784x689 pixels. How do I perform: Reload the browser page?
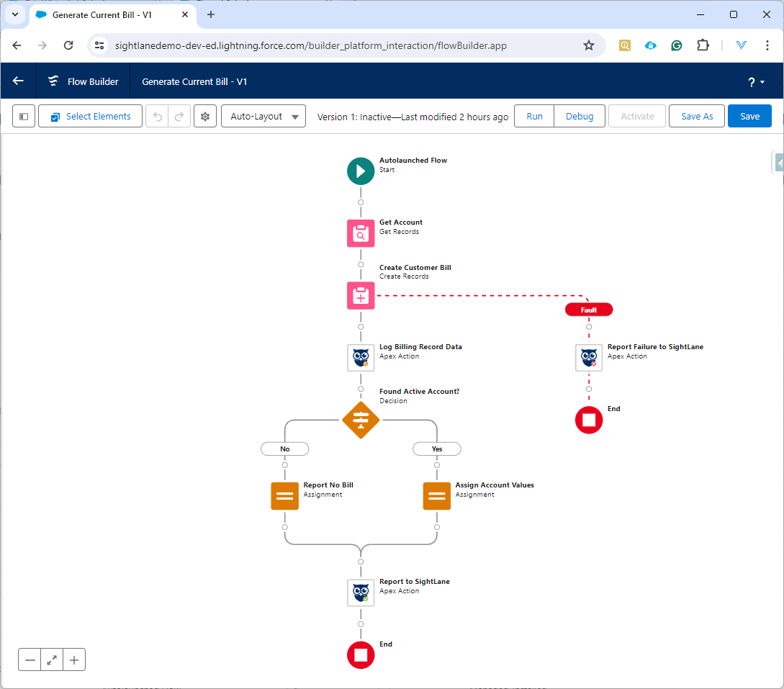[68, 45]
